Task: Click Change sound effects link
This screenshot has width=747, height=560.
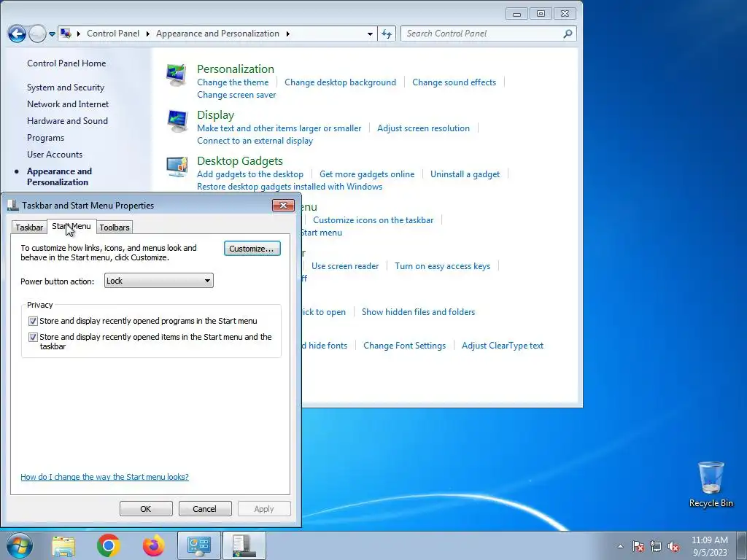Action: click(x=454, y=82)
